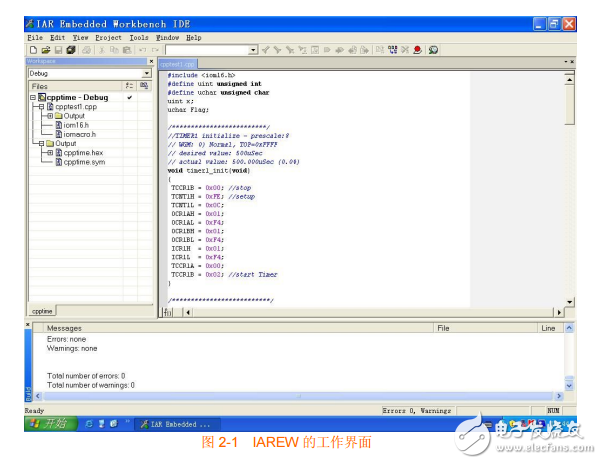Click the red Stop Build toolbar icon
Viewport: 602px width, 464px height.
click(417, 49)
